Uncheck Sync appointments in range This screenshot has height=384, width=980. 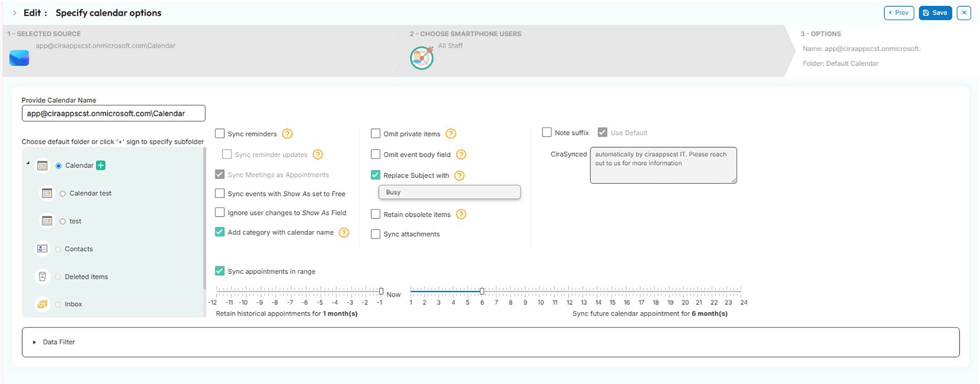click(x=220, y=271)
